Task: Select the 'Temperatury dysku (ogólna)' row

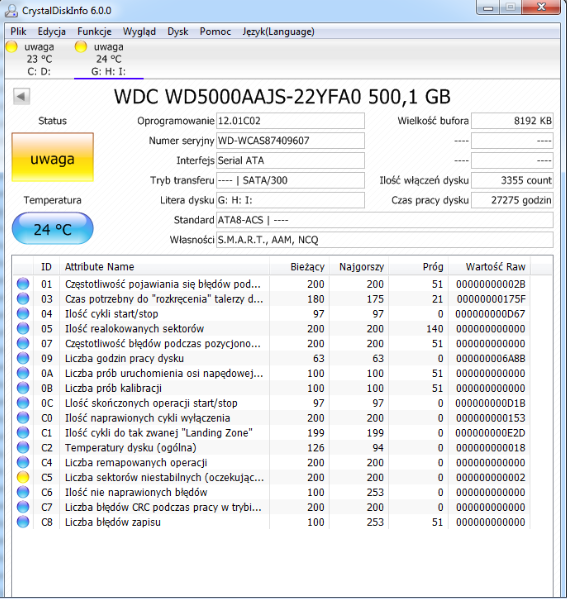Action: pos(271,448)
